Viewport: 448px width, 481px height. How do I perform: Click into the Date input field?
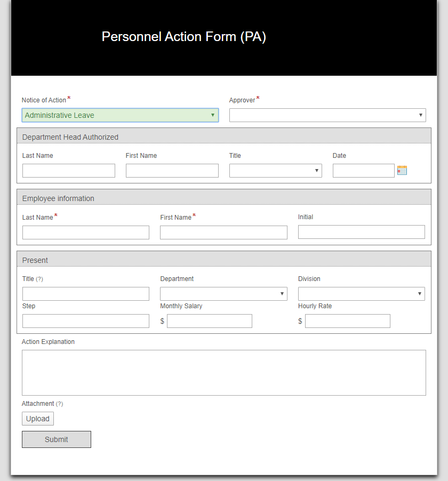[x=363, y=171]
